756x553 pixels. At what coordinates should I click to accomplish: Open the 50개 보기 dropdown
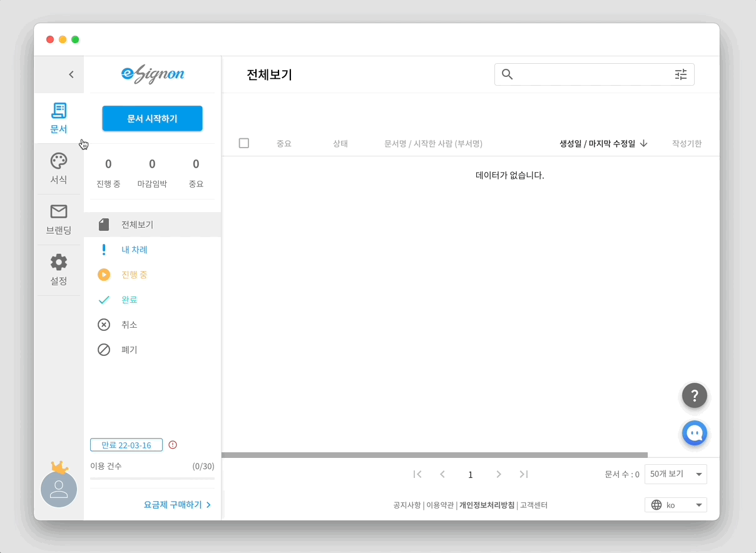click(x=676, y=474)
